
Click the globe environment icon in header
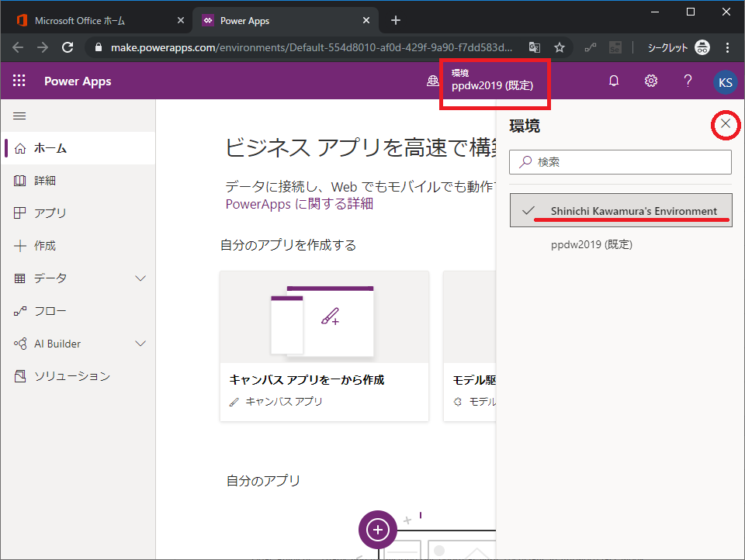[x=433, y=81]
